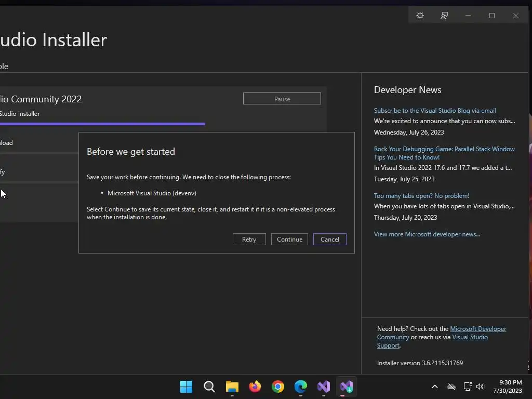Open the Visual Studio Support link
This screenshot has width=532, height=399.
[x=470, y=337]
